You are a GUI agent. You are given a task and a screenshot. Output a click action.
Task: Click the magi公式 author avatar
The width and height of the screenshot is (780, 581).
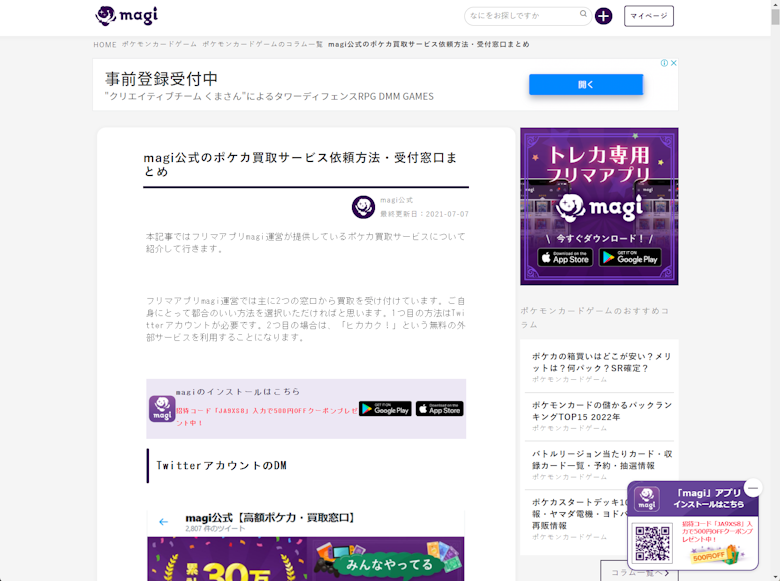pos(363,207)
